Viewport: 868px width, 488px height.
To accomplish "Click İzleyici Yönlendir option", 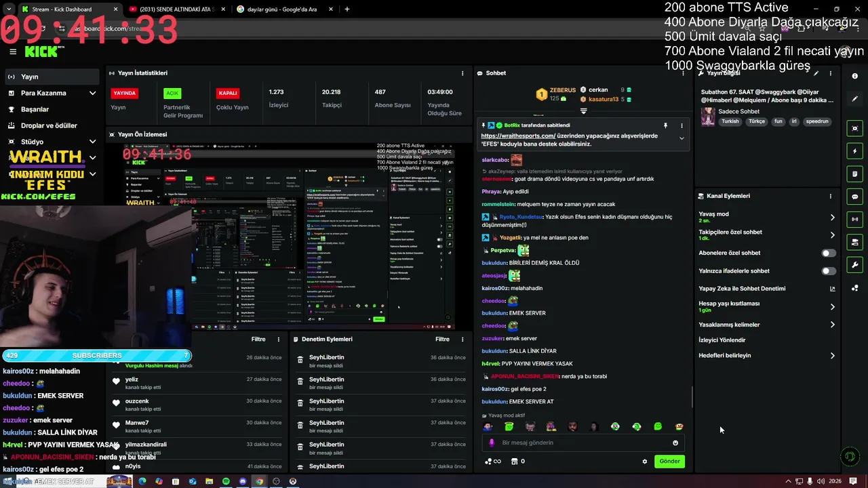I will tap(722, 340).
